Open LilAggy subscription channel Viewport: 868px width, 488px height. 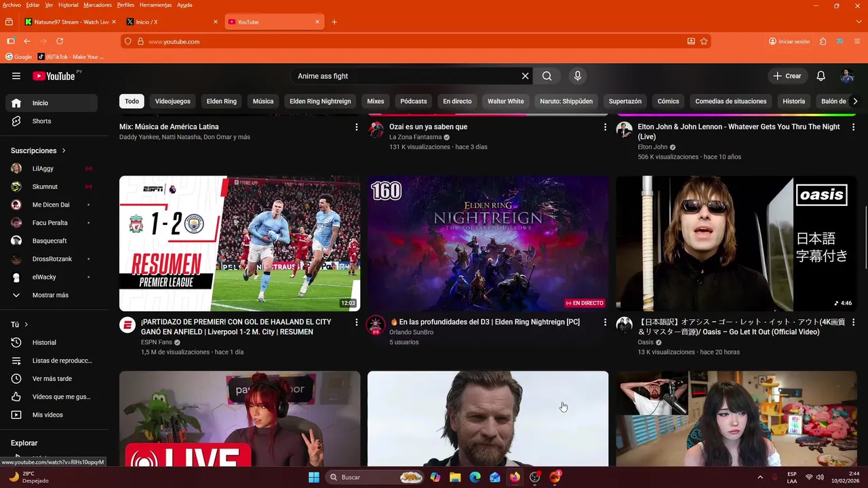(52, 168)
